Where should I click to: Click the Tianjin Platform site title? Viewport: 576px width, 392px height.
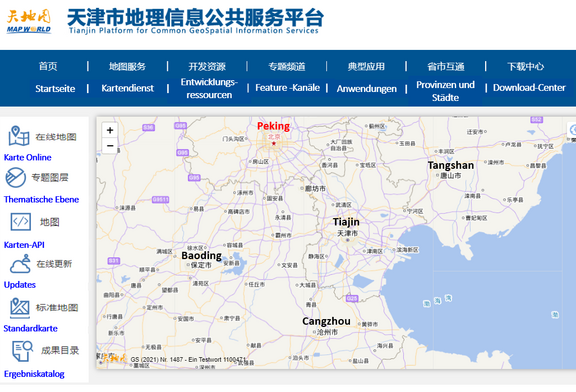pyautogui.click(x=195, y=21)
